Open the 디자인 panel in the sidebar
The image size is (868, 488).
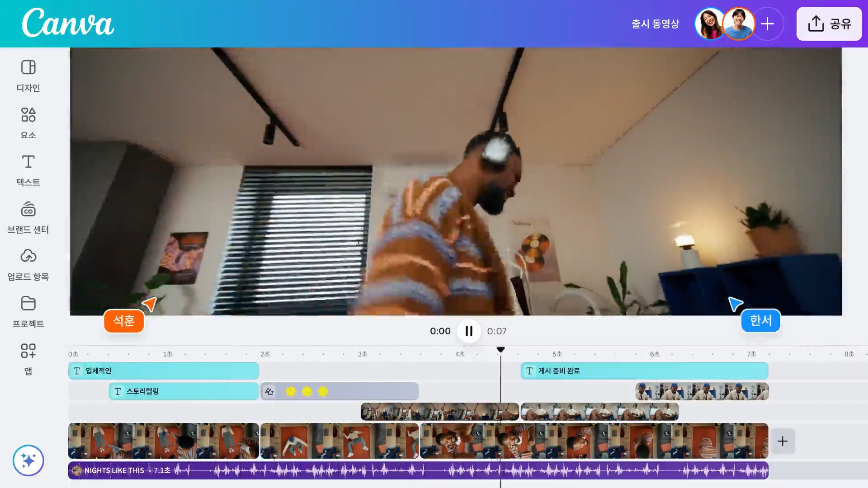pos(28,75)
